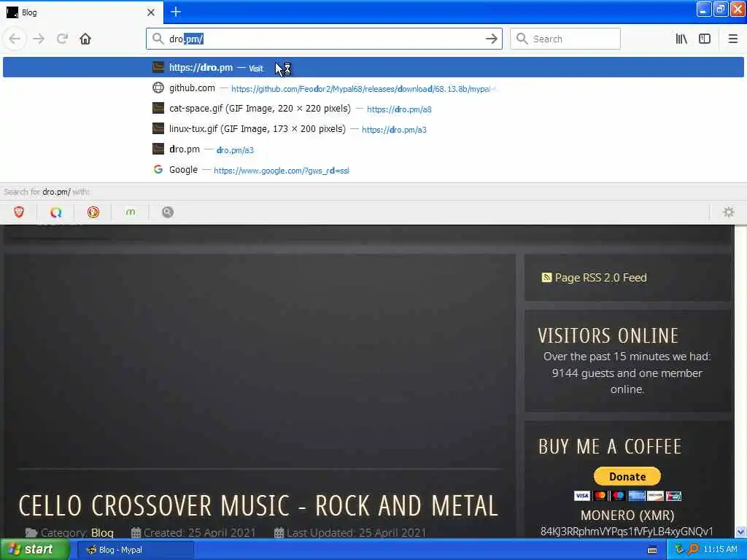Open the Page RSS 2.0 Feed link
The width and height of the screenshot is (747, 560).
pyautogui.click(x=600, y=278)
